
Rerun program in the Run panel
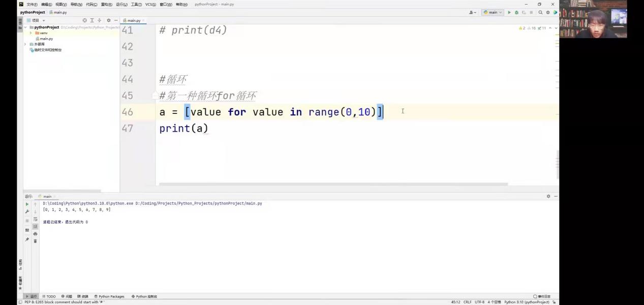[27, 204]
